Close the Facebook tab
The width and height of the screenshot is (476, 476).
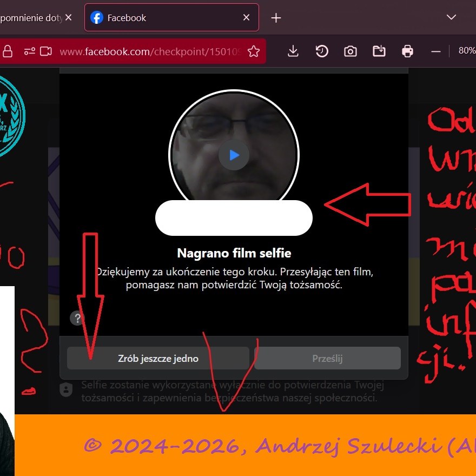(246, 18)
